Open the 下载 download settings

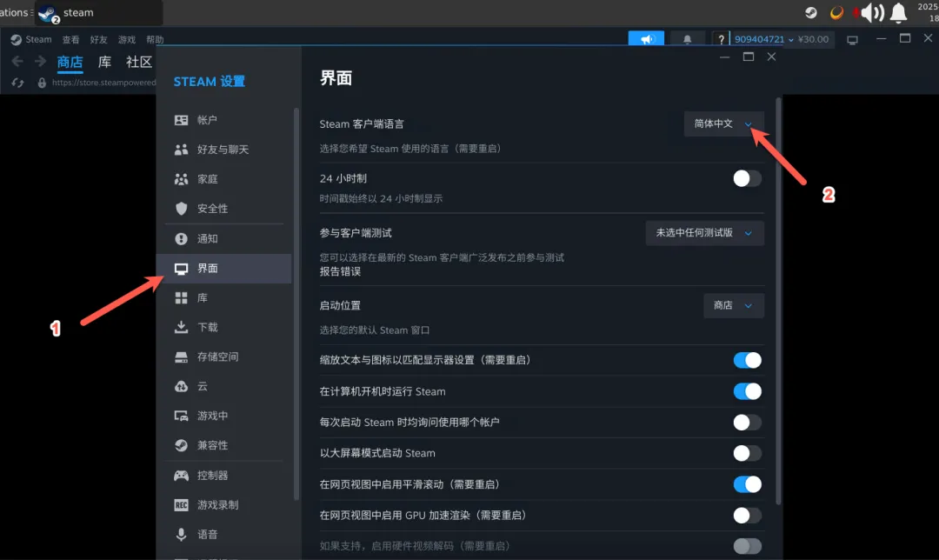click(206, 328)
